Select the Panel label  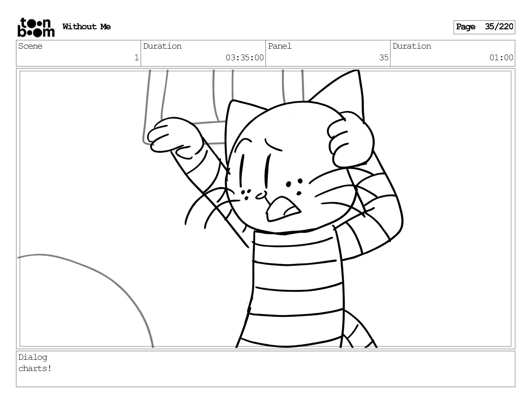[x=280, y=46]
